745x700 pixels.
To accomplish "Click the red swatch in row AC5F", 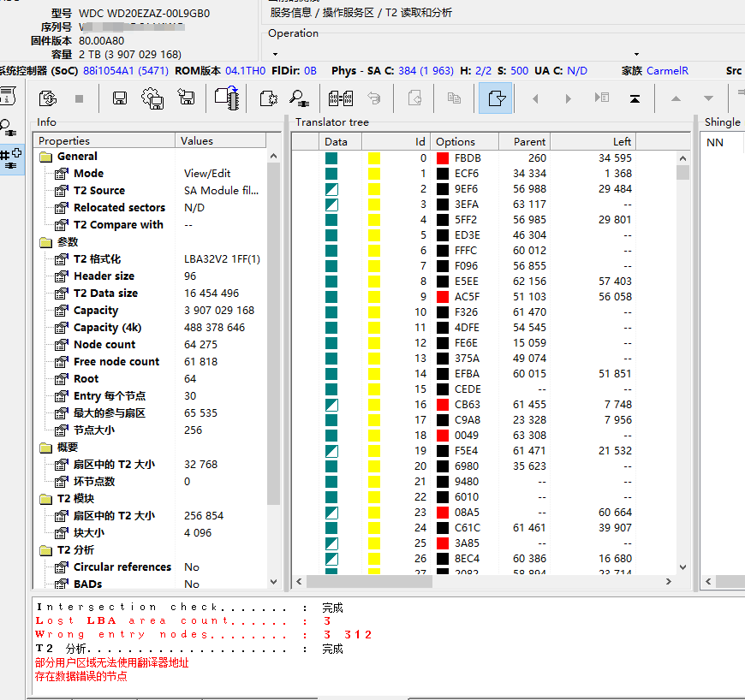I will pyautogui.click(x=443, y=297).
